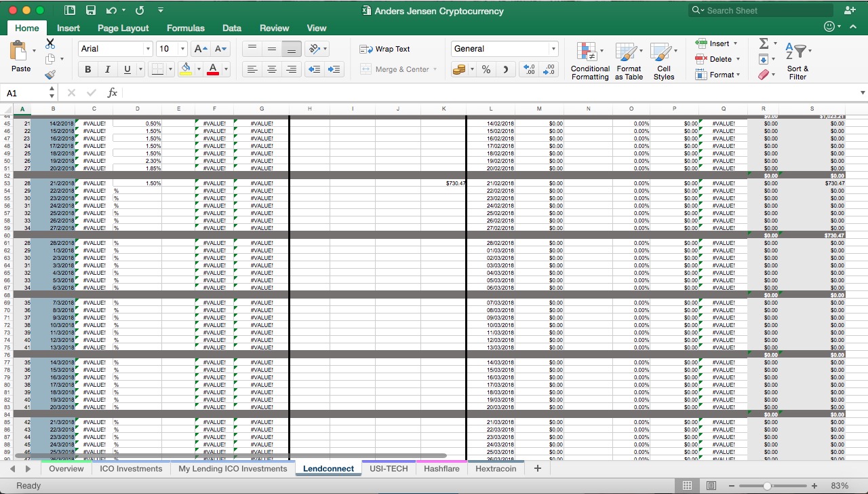The width and height of the screenshot is (868, 494).
Task: Click the AutoSum icon
Action: point(763,43)
